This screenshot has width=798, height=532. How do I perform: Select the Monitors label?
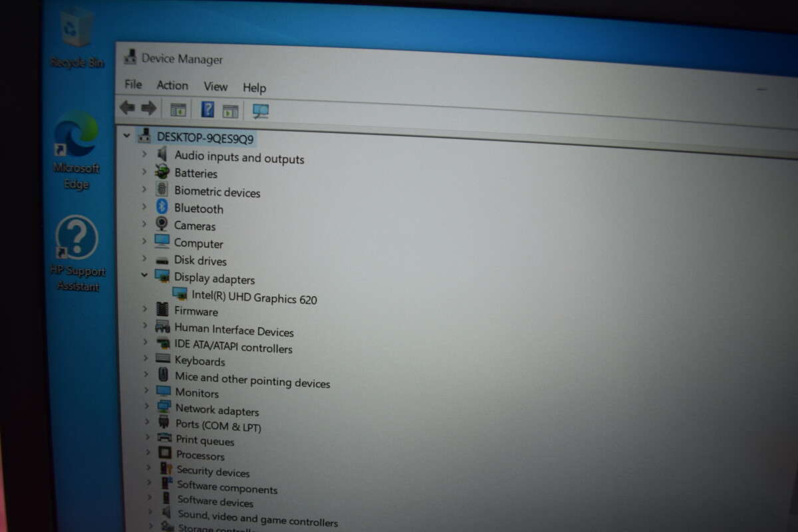(x=197, y=393)
